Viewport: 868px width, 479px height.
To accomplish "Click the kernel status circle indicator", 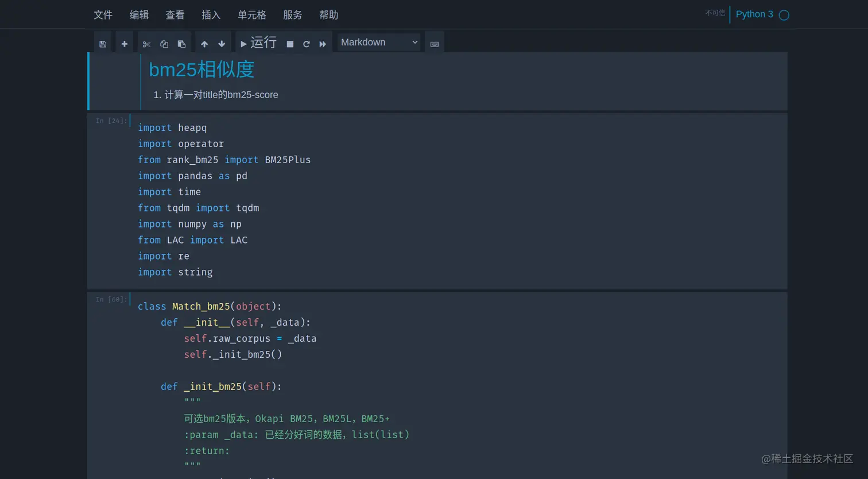I will 784,15.
